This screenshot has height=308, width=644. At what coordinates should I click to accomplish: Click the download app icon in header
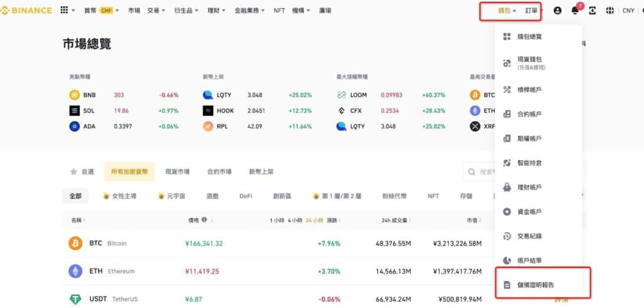[592, 11]
